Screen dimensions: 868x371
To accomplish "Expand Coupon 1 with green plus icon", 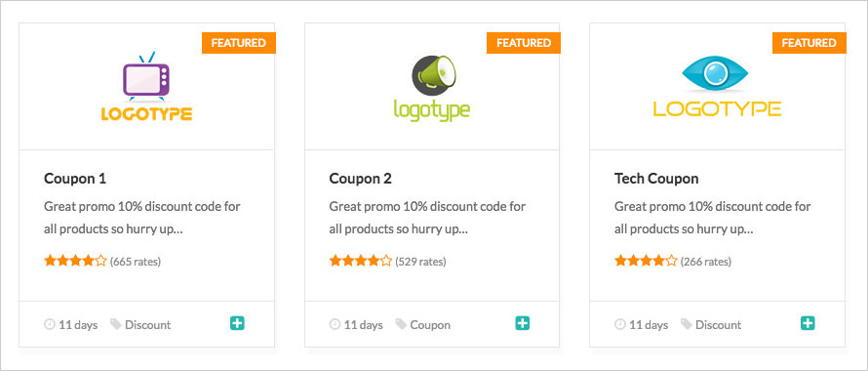I will click(238, 323).
